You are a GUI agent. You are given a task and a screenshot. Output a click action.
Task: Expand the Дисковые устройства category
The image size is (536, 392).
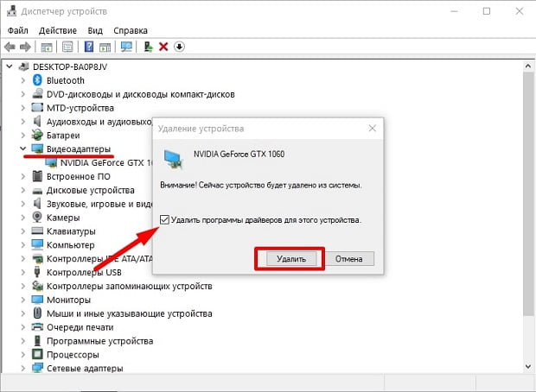tap(22, 190)
